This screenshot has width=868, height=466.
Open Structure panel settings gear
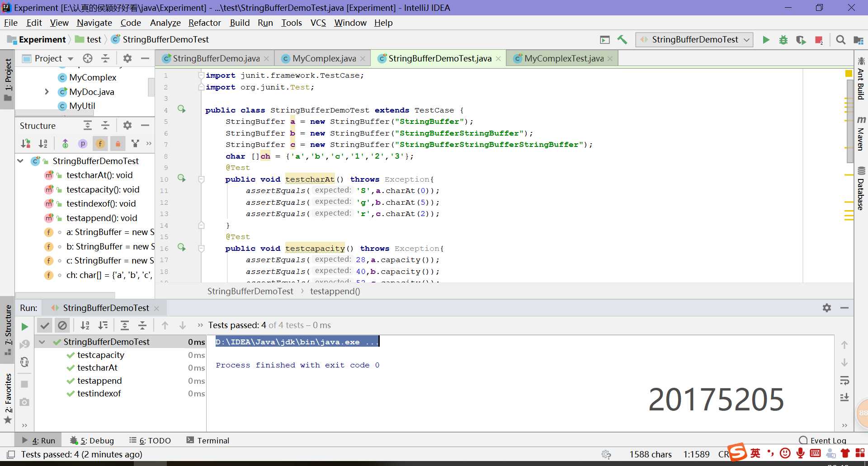click(x=127, y=125)
